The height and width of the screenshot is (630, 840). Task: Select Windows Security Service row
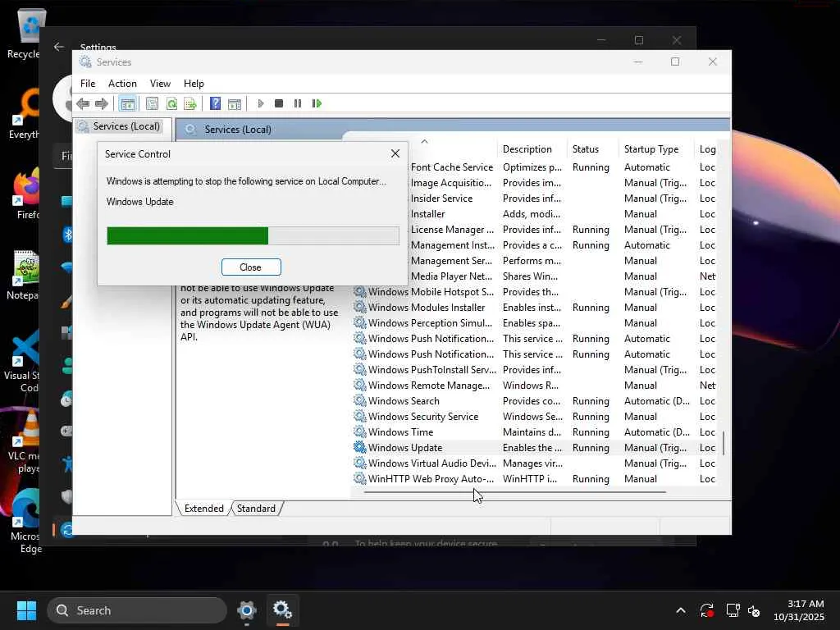[535, 417]
